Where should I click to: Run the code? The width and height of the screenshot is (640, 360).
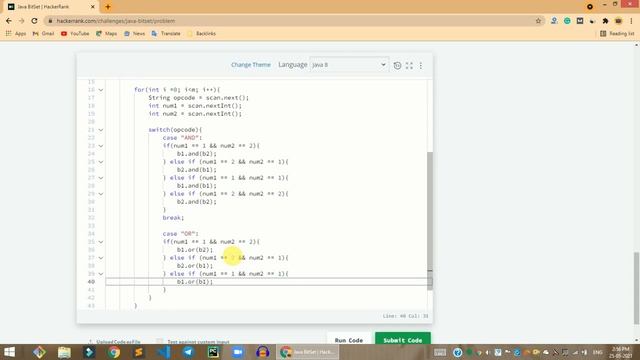(x=349, y=340)
